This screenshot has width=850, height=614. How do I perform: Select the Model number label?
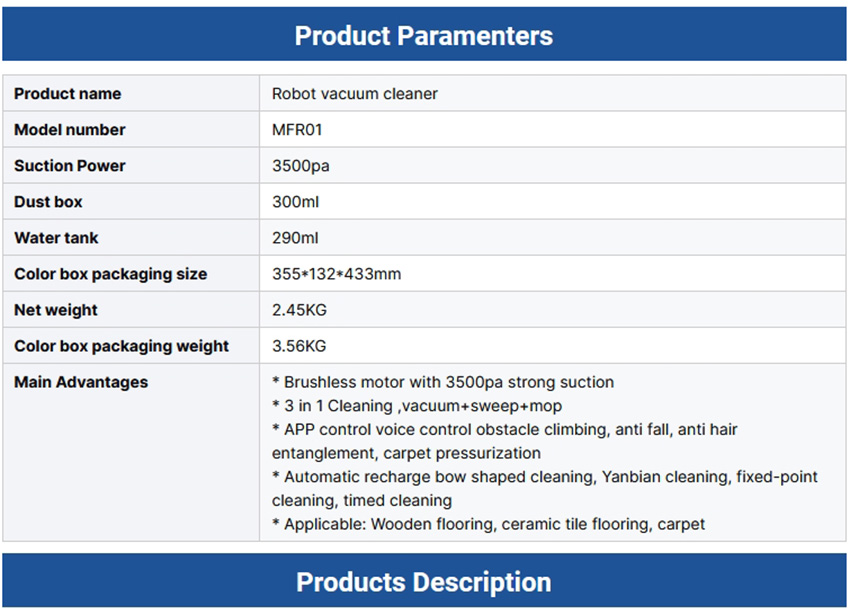[x=70, y=130]
